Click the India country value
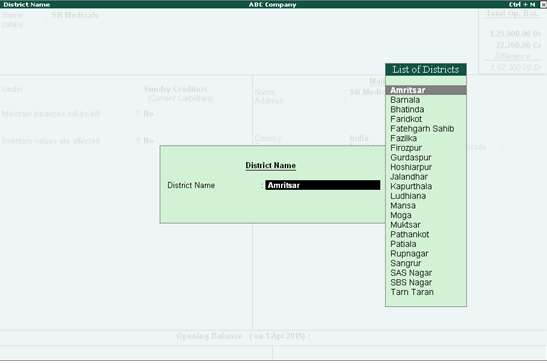Viewport: 547px width, 363px height. click(359, 138)
